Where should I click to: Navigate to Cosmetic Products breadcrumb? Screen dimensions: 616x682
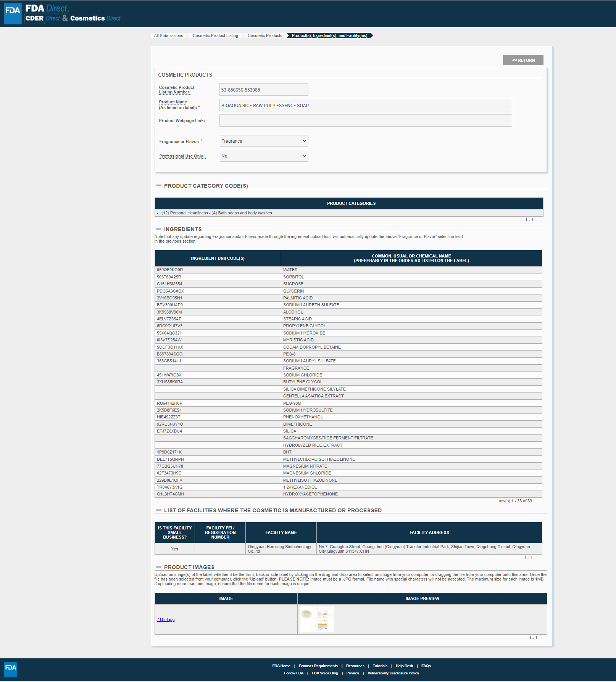pos(265,36)
